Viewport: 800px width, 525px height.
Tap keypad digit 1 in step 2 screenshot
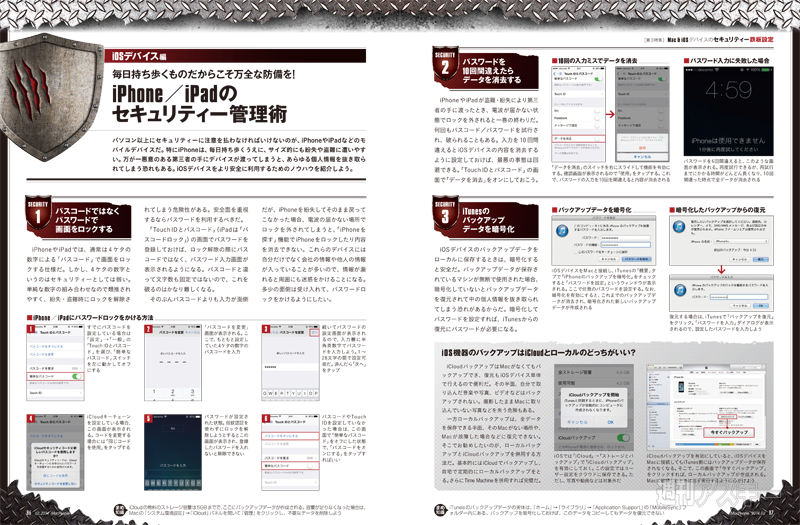pyautogui.click(x=154, y=392)
